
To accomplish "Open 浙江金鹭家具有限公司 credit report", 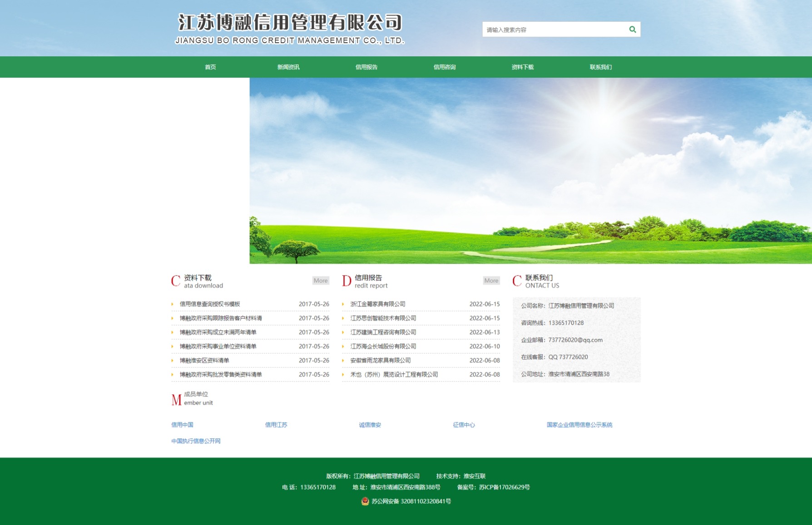I will 378,304.
